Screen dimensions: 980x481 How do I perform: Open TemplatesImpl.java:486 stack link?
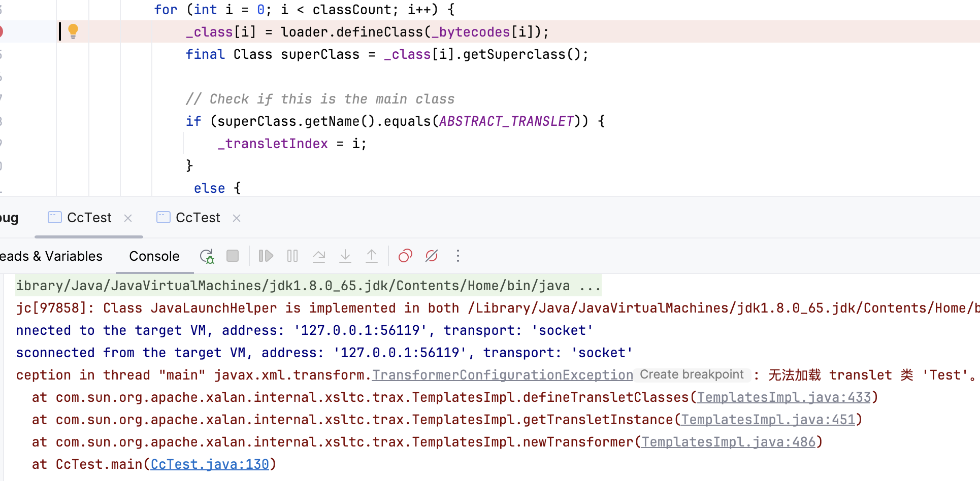[x=729, y=442]
